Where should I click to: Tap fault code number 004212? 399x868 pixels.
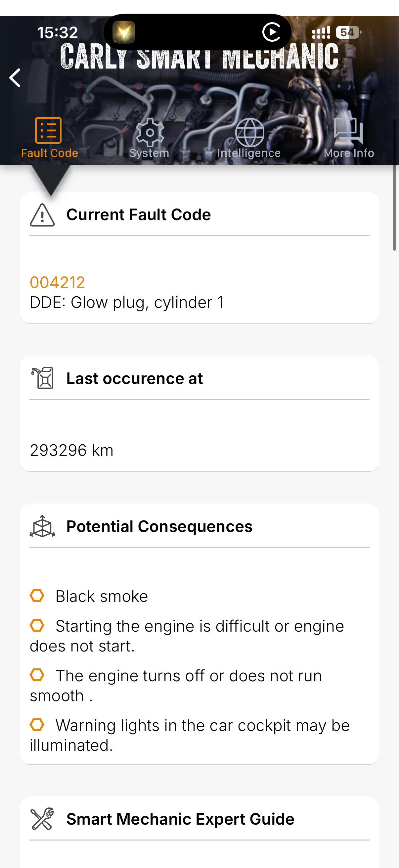(x=57, y=282)
